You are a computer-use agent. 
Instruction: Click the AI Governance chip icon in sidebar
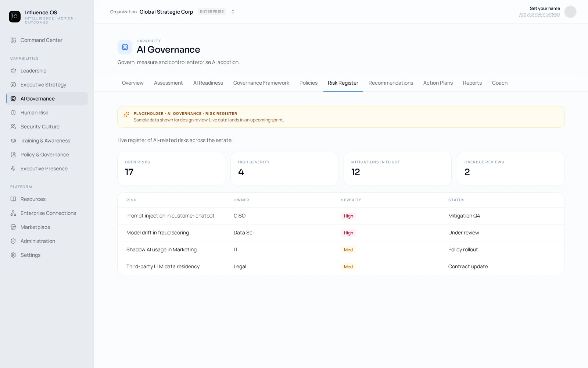coord(13,99)
